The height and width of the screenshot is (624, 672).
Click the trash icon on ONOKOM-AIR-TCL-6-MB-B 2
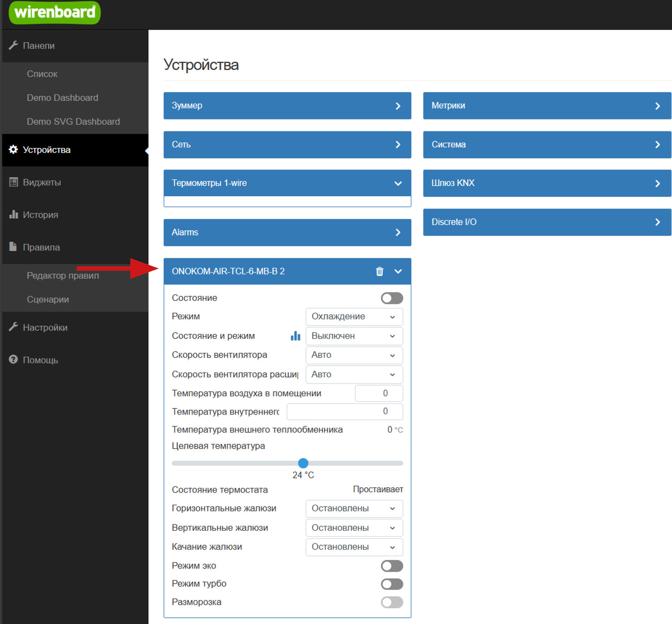coord(379,271)
